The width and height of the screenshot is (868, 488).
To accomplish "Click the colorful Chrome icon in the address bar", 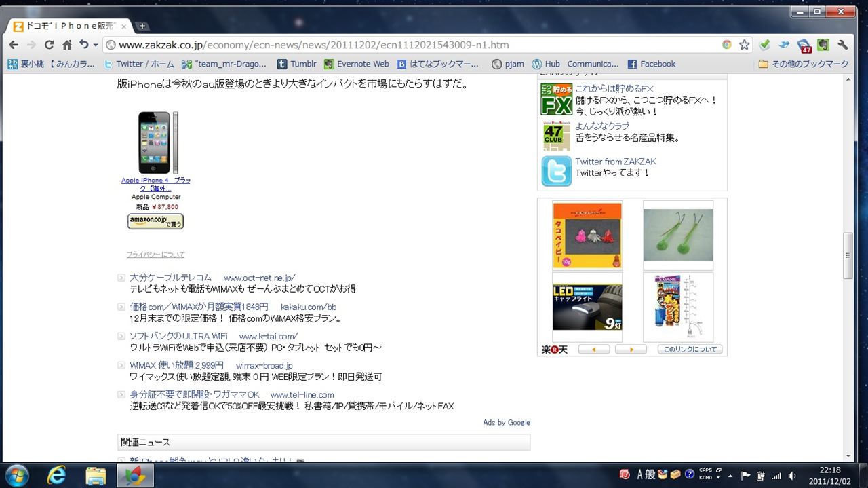I will point(727,45).
